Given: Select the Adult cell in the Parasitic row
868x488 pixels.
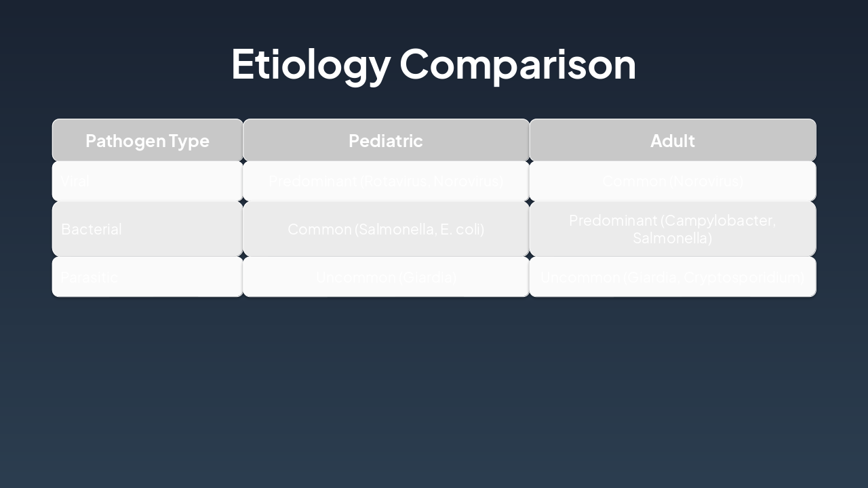Looking at the screenshot, I should pos(672,277).
